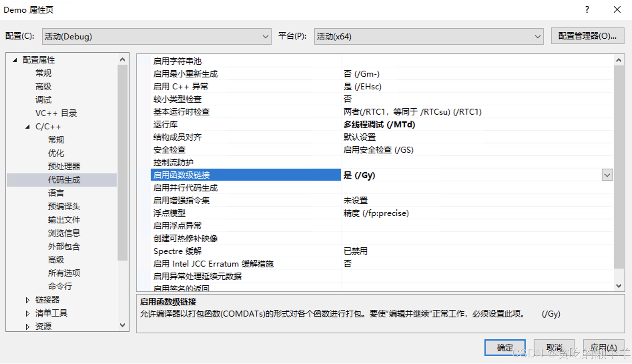This screenshot has height=364, width=632.
Task: Click the property list scrollbar down arrow
Action: point(619,286)
